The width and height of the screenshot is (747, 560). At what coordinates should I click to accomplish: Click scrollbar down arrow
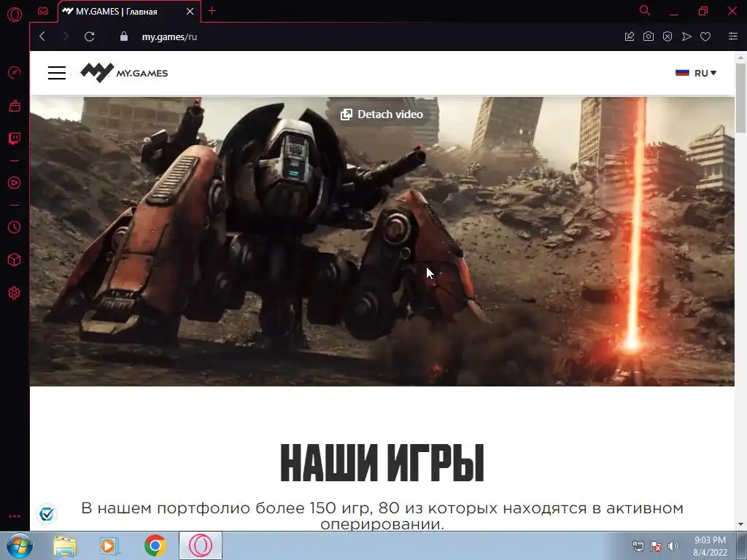tap(740, 524)
